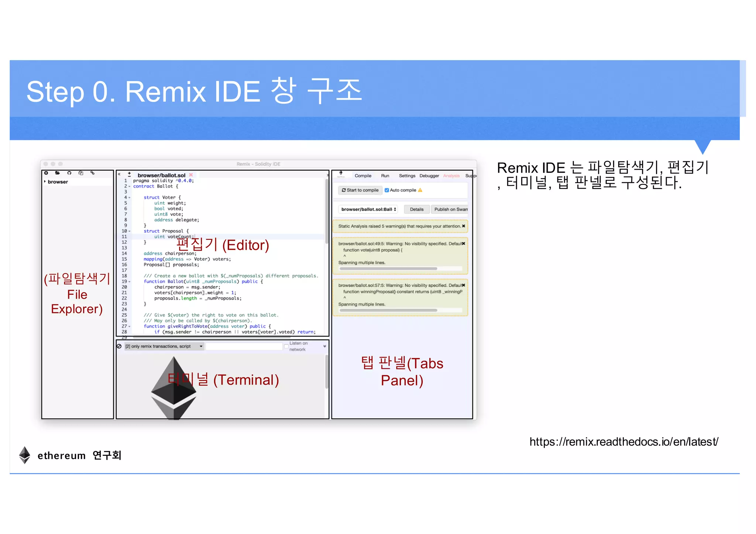Copy files to another instance icon
The width and height of the screenshot is (756, 534).
pos(81,173)
